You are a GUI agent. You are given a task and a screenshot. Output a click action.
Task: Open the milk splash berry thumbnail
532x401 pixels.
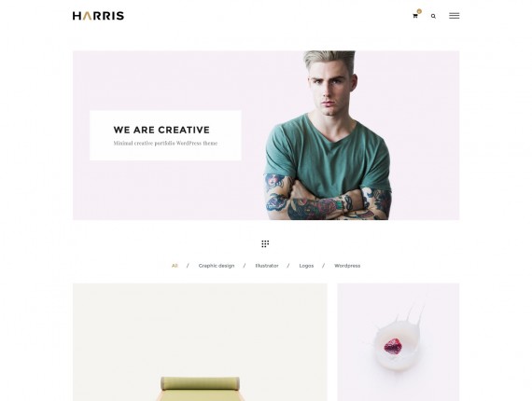point(399,342)
